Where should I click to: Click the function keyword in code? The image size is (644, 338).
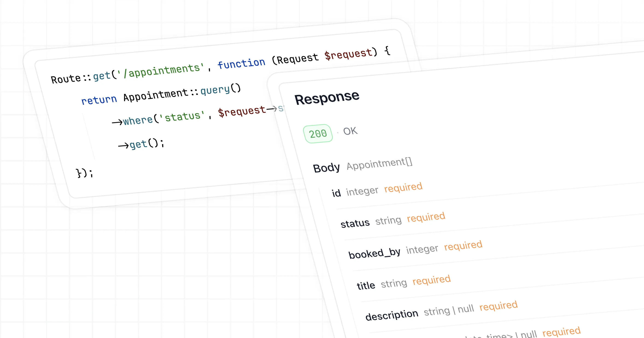[241, 63]
